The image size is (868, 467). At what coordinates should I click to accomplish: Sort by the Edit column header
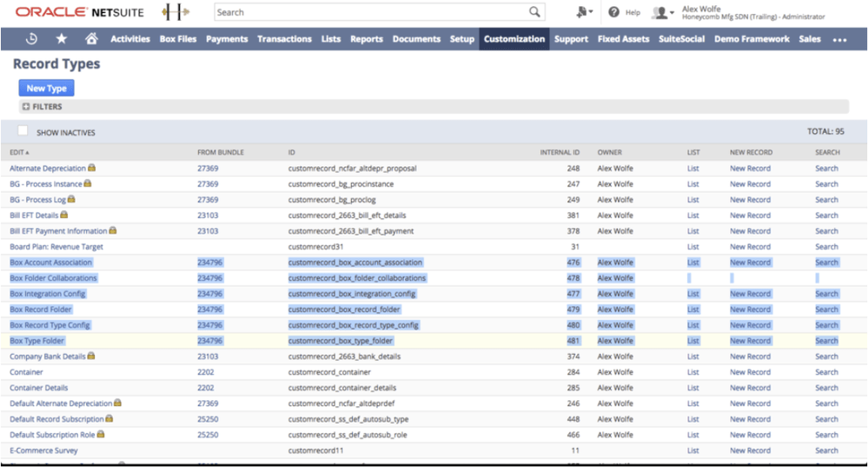pos(19,152)
